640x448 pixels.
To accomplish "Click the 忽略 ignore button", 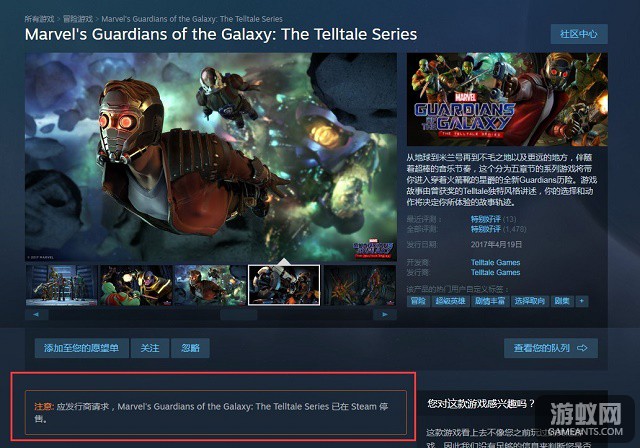I will tap(190, 348).
